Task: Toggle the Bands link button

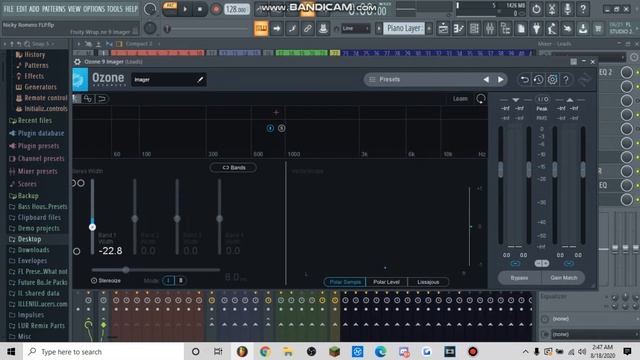Action: (233, 167)
